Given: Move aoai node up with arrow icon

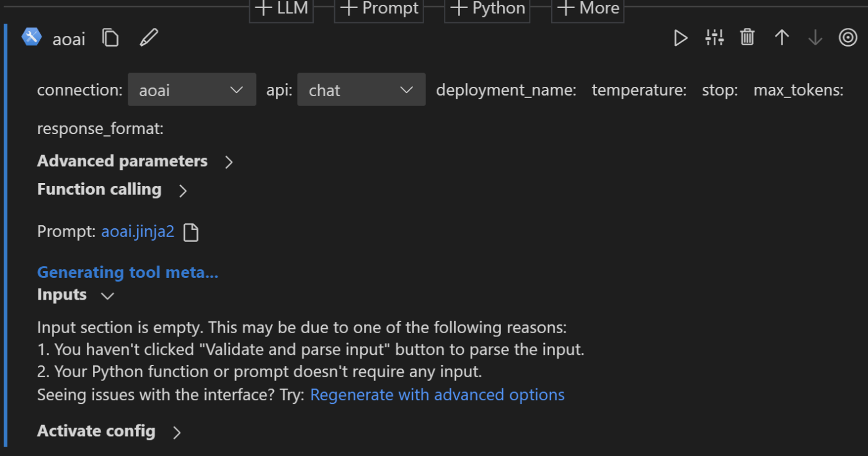Looking at the screenshot, I should [781, 38].
